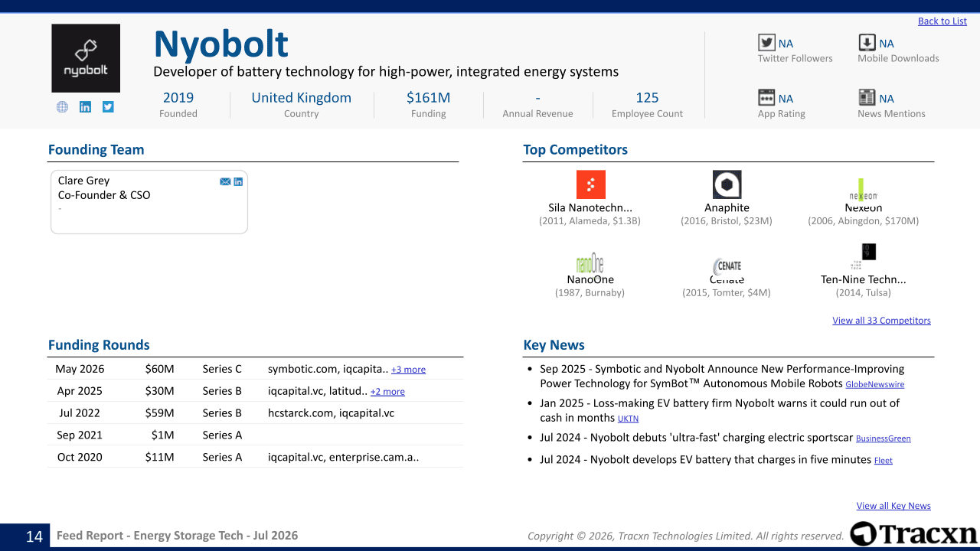This screenshot has height=551, width=980.
Task: Click the Mobile Downloads icon
Action: [867, 43]
